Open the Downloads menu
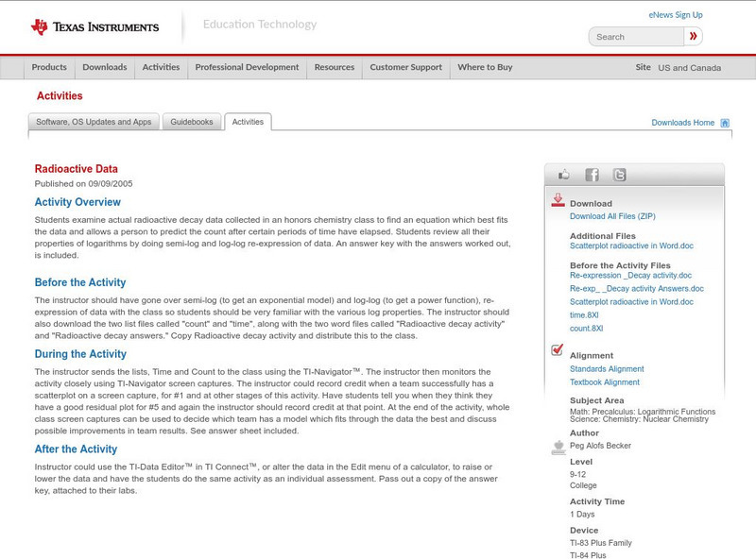756x559 pixels. pyautogui.click(x=105, y=67)
